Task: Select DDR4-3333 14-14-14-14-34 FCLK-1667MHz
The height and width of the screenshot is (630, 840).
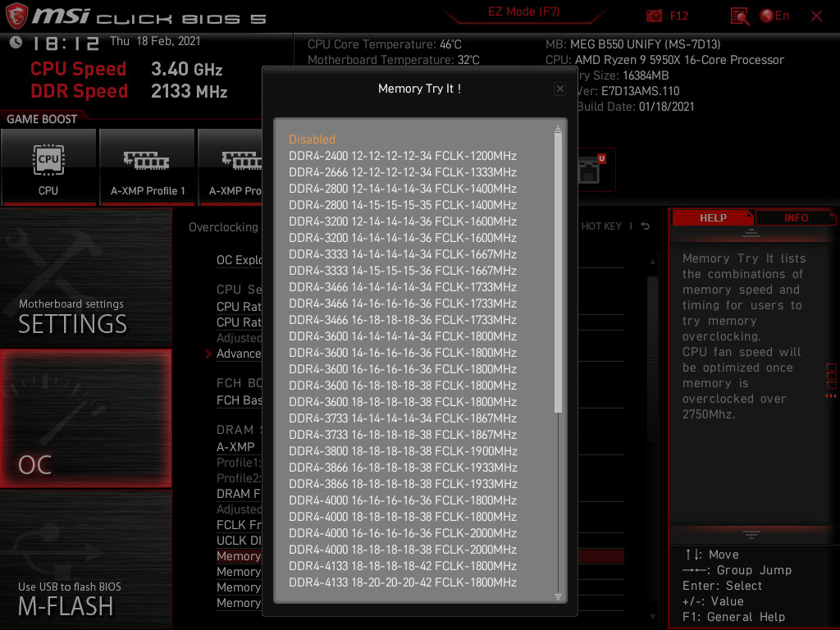Action: pyautogui.click(x=403, y=254)
